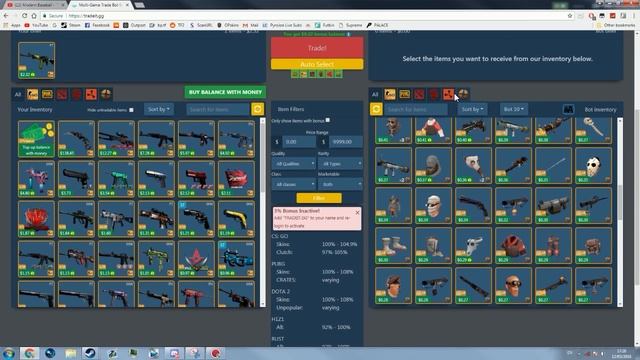
Task: Focus the Bot Inventory search field
Action: [416, 109]
